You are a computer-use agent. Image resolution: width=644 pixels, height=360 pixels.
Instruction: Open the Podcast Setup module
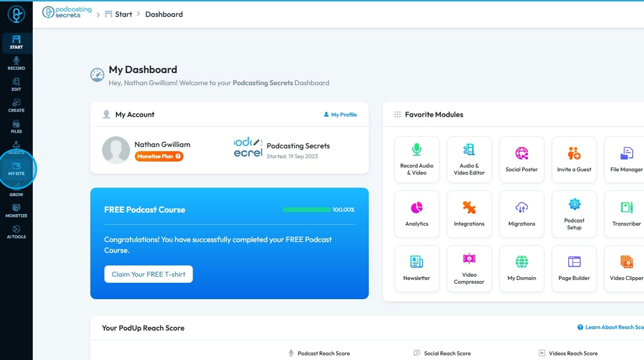[x=574, y=214]
